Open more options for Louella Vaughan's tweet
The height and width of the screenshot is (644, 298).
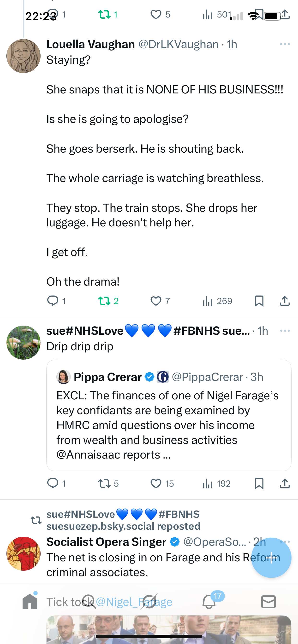pyautogui.click(x=285, y=44)
